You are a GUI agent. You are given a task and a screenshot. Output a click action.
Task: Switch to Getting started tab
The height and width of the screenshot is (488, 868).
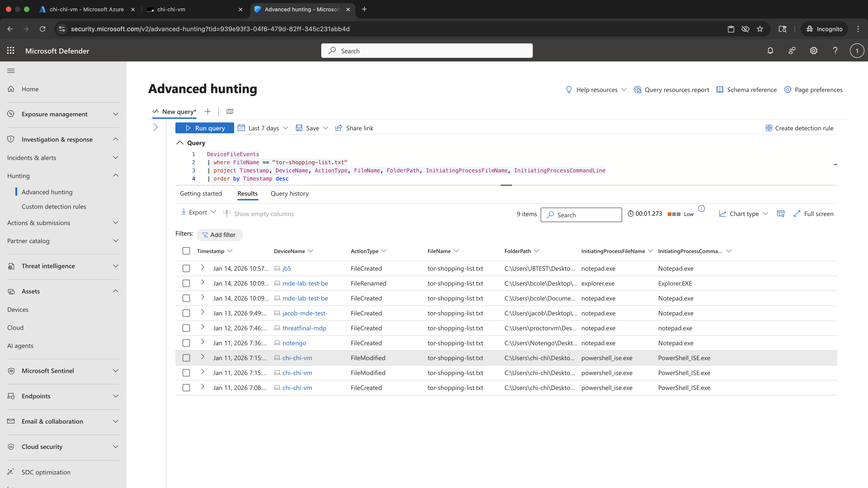201,193
